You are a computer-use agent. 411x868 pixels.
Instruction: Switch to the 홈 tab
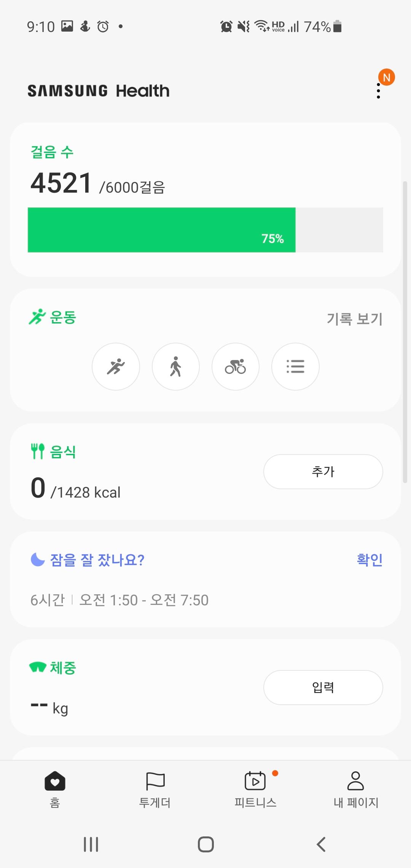tap(55, 789)
